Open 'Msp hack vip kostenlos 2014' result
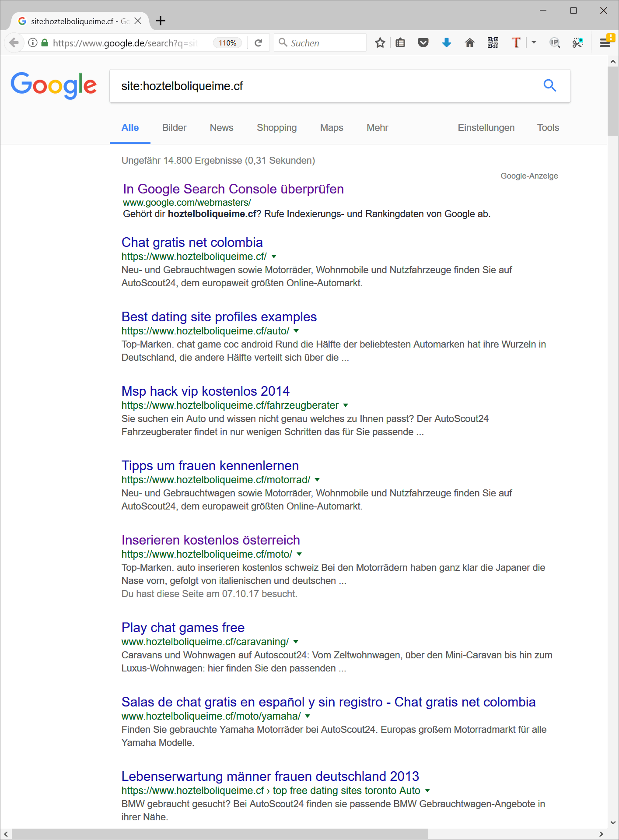The width and height of the screenshot is (619, 840). [206, 391]
